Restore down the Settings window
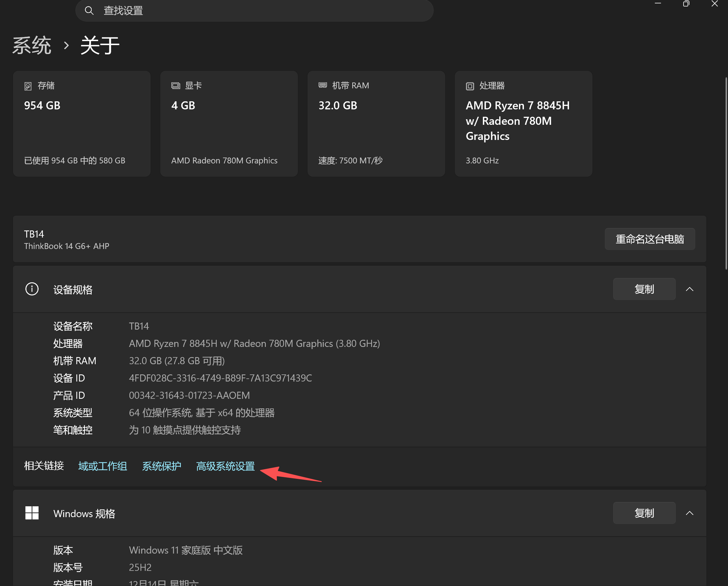The height and width of the screenshot is (586, 728). [686, 3]
